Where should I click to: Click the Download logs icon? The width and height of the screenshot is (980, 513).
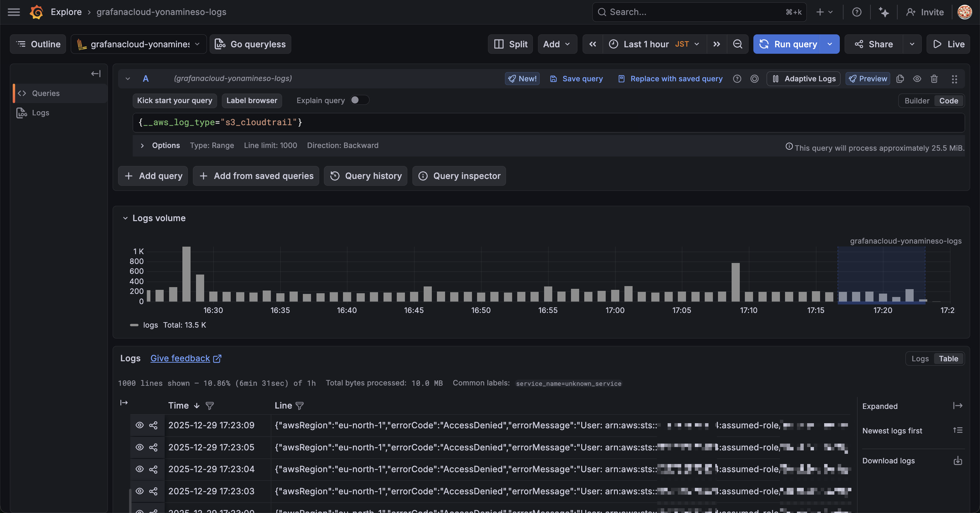(958, 461)
